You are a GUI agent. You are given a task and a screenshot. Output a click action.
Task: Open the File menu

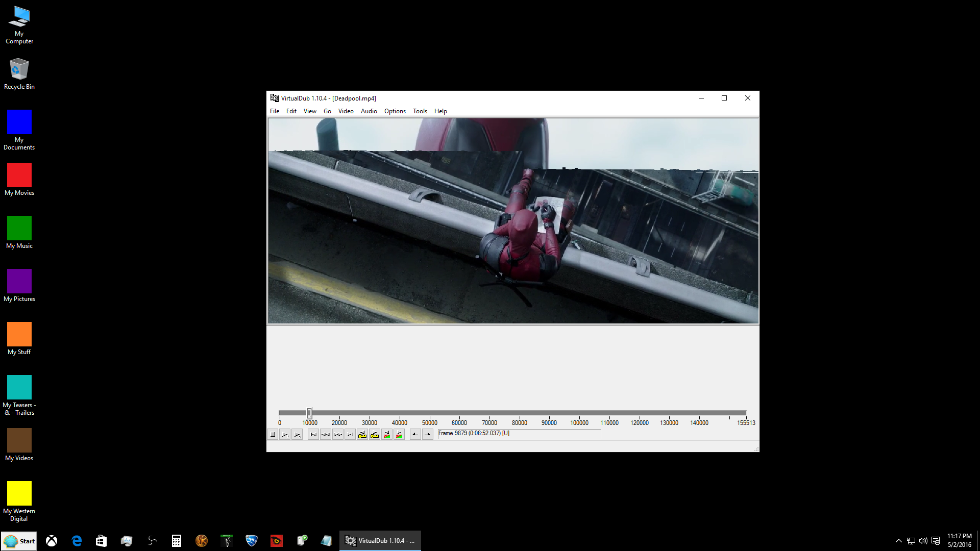275,111
